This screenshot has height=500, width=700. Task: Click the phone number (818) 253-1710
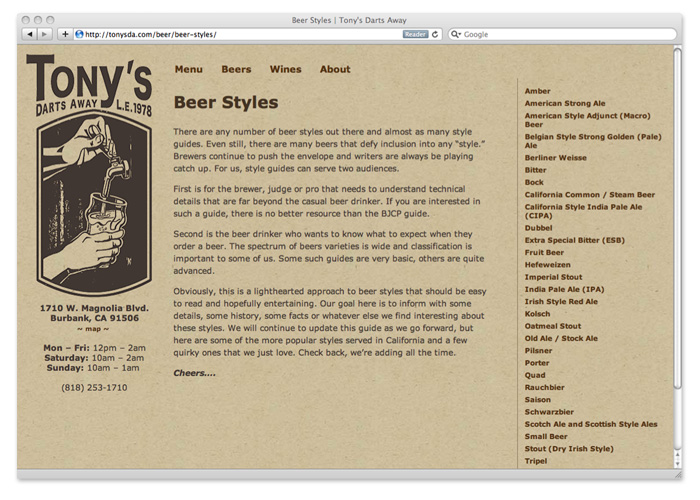(x=94, y=388)
